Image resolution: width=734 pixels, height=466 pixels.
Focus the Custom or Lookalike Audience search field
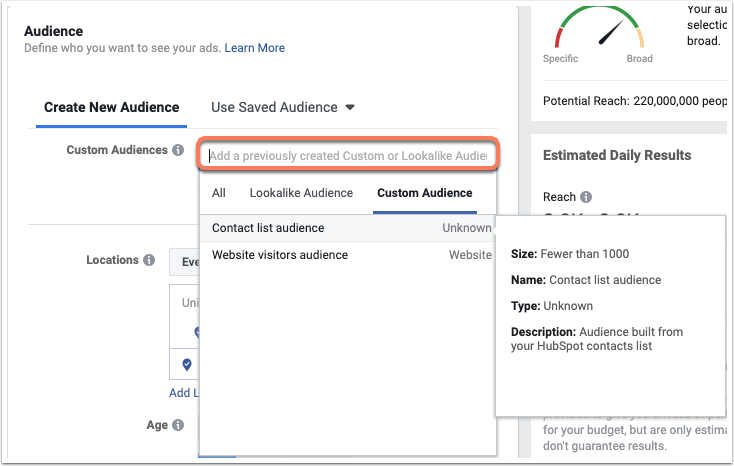click(348, 155)
